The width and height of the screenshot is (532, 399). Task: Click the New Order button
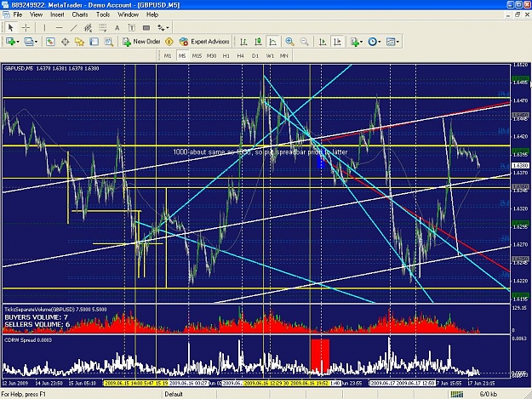click(142, 42)
